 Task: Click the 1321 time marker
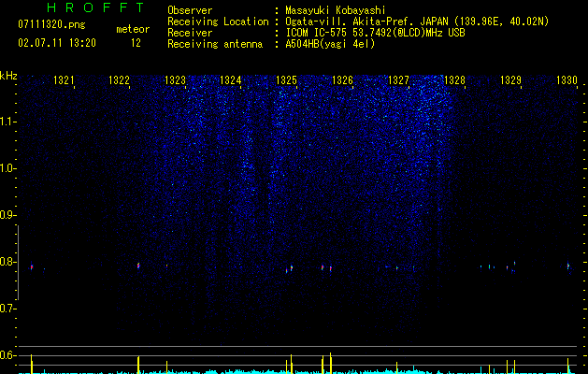click(x=64, y=80)
